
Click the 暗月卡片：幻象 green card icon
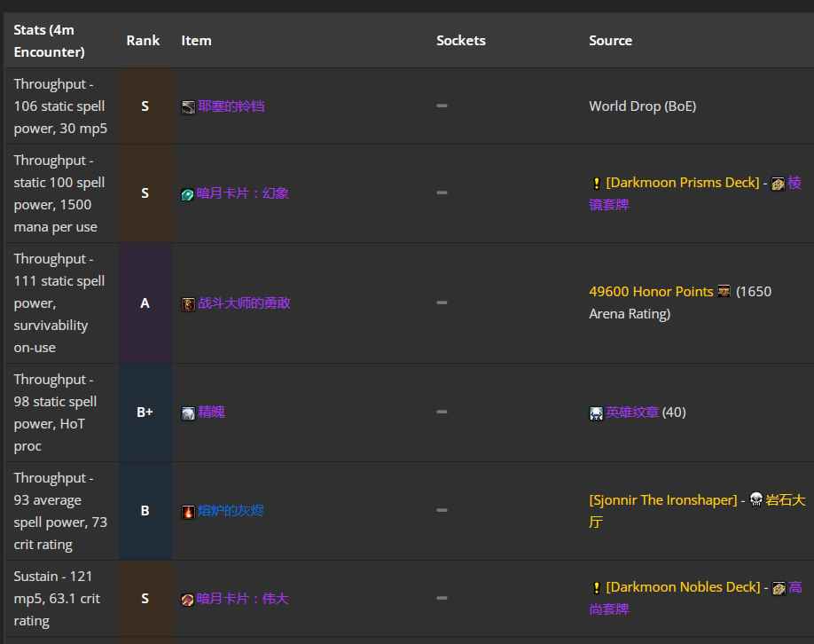187,194
